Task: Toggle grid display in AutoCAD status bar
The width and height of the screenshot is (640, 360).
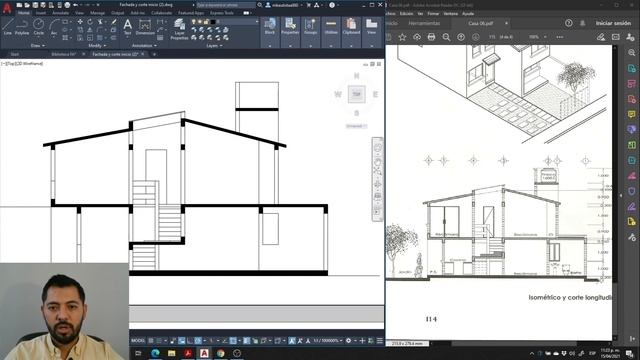Action: tap(151, 340)
